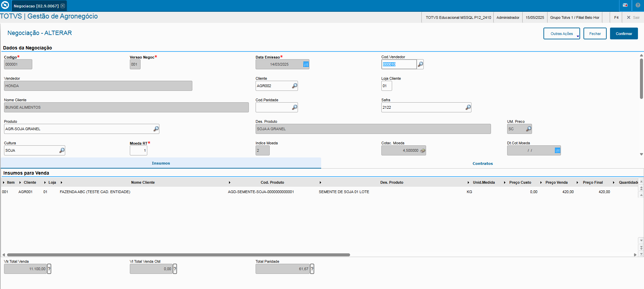Click the Preço Venda value 420,00
Viewport: 644px width, 289px height.
click(x=568, y=192)
